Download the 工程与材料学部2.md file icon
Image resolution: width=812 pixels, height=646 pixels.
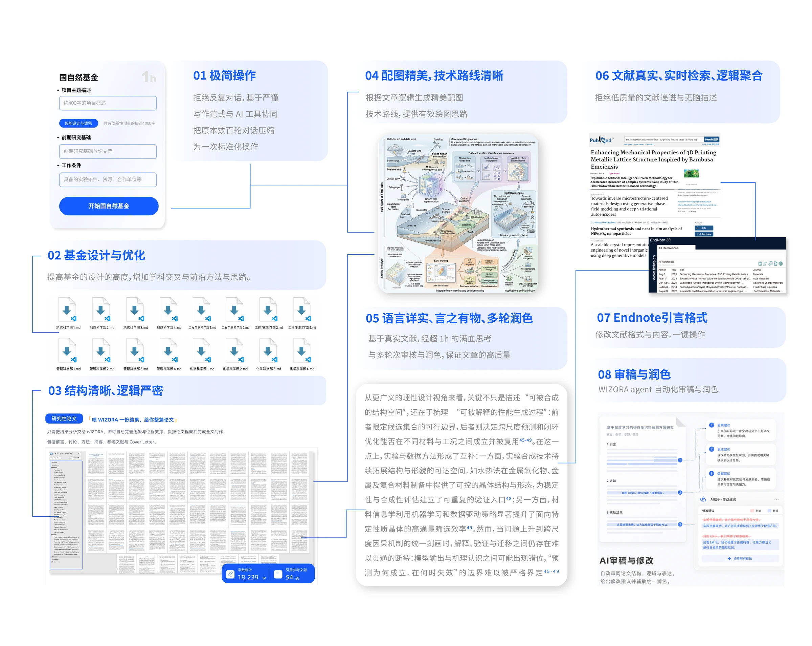click(x=235, y=309)
